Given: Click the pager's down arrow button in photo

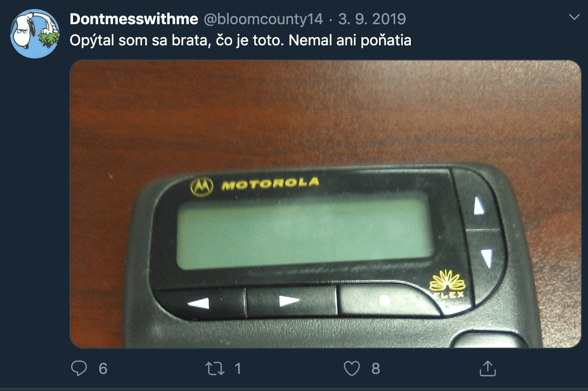Looking at the screenshot, I should pyautogui.click(x=486, y=259).
